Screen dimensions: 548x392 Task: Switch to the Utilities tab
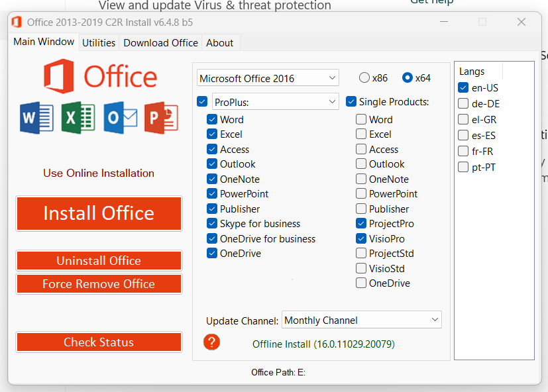tap(99, 42)
